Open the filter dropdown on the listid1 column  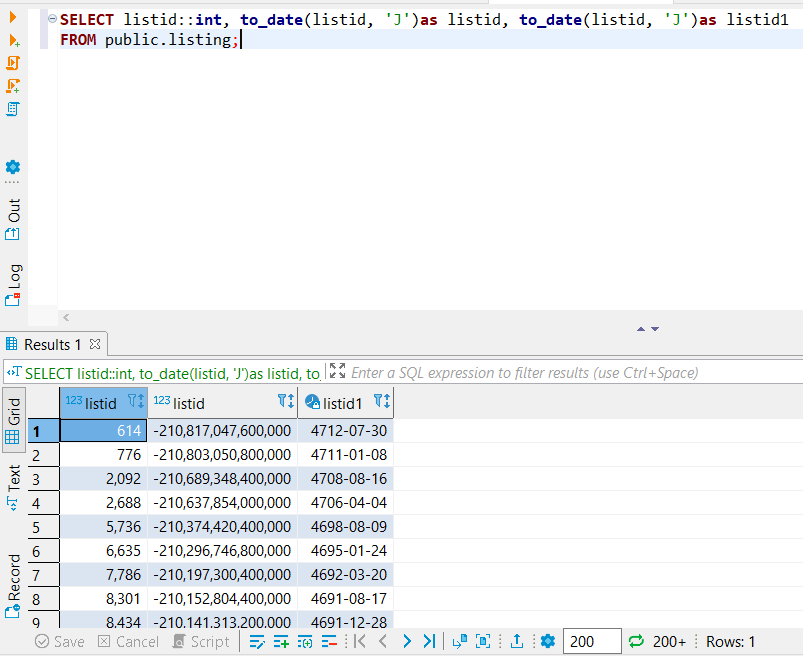[378, 402]
